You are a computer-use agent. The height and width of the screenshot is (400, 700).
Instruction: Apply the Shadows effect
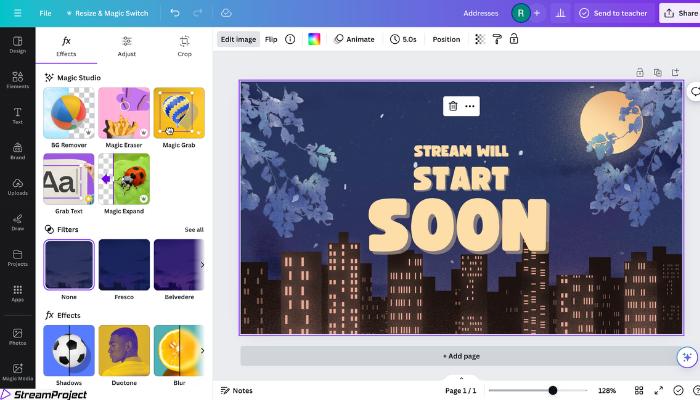pos(69,350)
